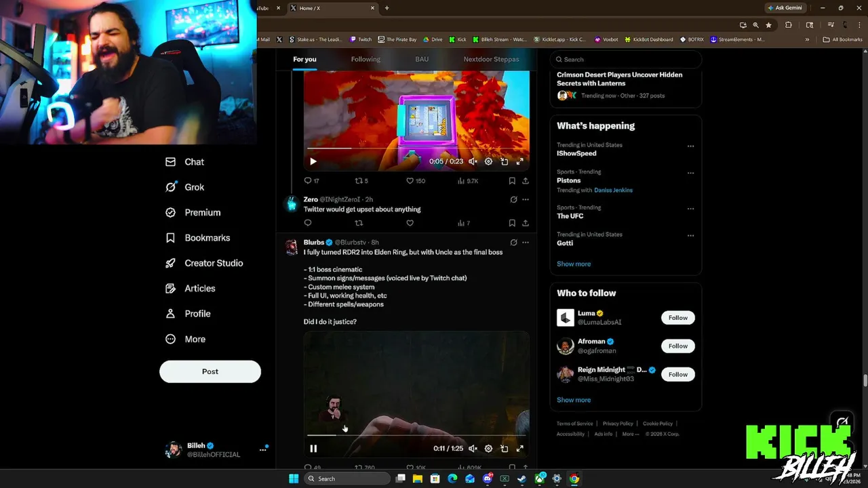Follow Reign Midnight account
Screen dimensions: 868x488
click(x=678, y=374)
